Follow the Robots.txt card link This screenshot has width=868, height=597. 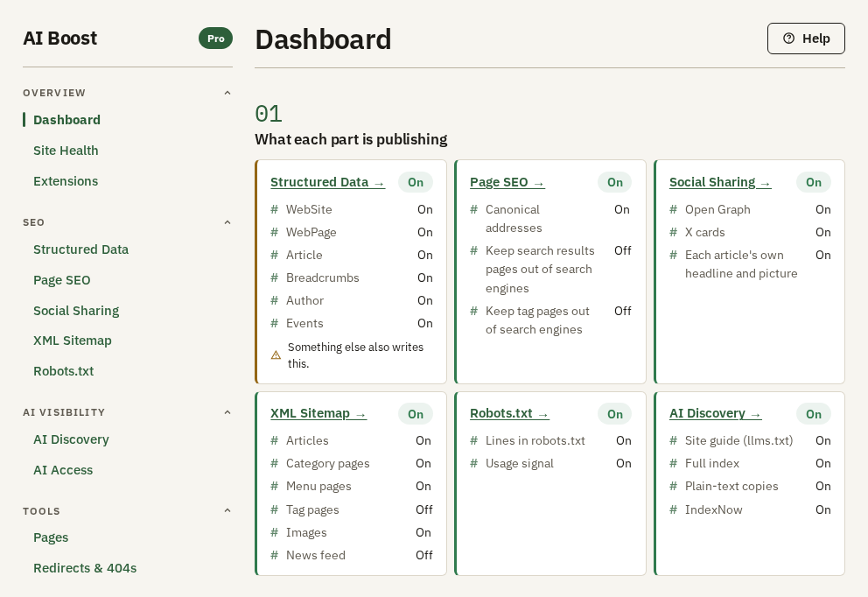click(x=509, y=414)
